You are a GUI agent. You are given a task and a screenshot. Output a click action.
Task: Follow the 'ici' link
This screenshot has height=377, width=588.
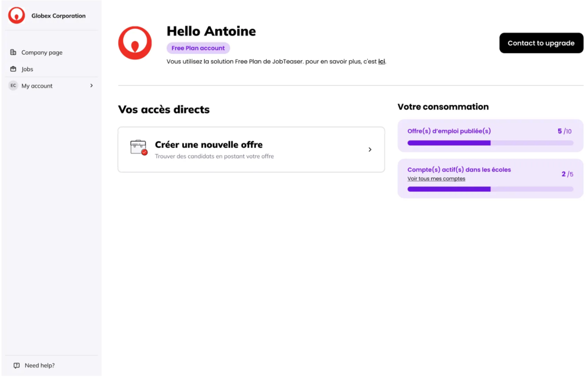[x=381, y=62]
